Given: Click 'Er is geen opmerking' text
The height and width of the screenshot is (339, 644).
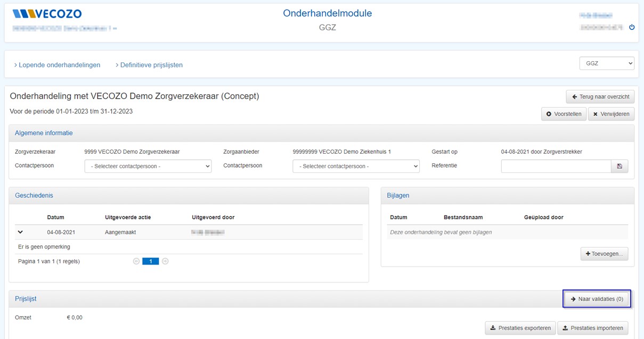Looking at the screenshot, I should coord(44,247).
